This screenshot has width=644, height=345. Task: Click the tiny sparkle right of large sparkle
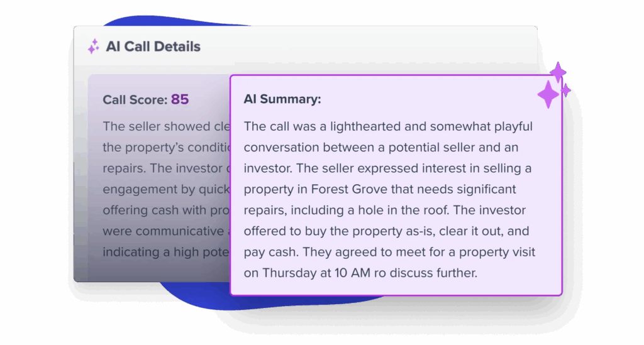[565, 90]
